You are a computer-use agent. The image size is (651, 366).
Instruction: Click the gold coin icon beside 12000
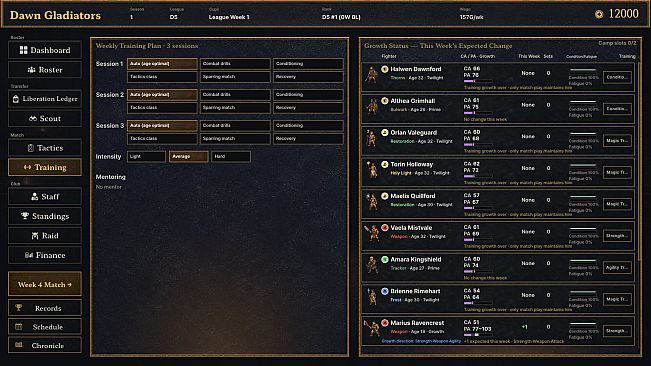pyautogui.click(x=599, y=14)
